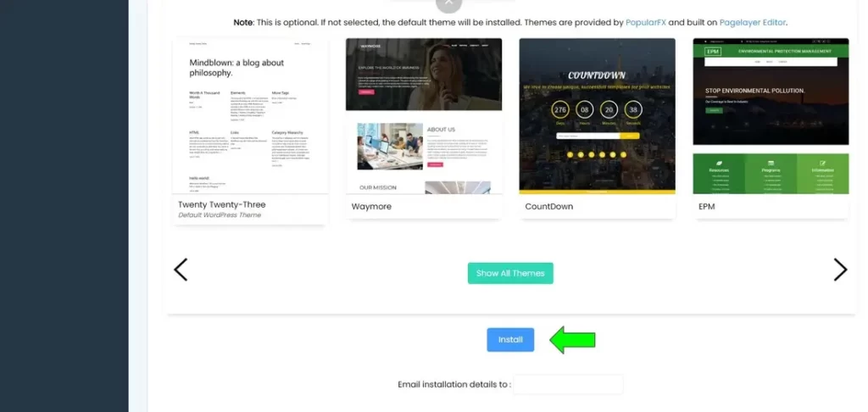Click the EPM Information edit icon
Screen dimensions: 868x412
pyautogui.click(x=822, y=163)
